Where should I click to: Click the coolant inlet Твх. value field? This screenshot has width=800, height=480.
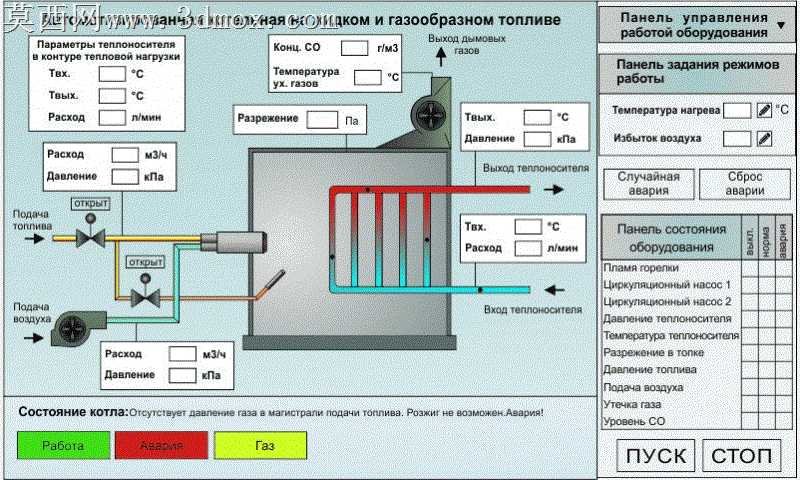point(528,226)
